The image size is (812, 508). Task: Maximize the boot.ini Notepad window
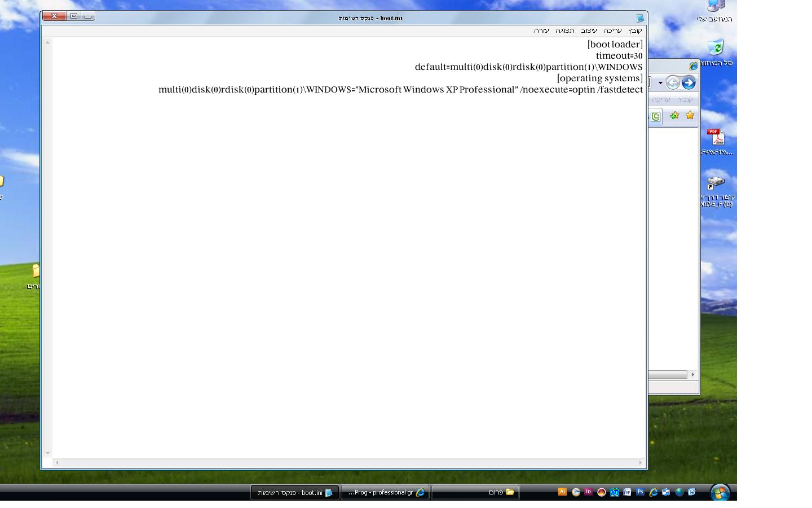point(73,16)
